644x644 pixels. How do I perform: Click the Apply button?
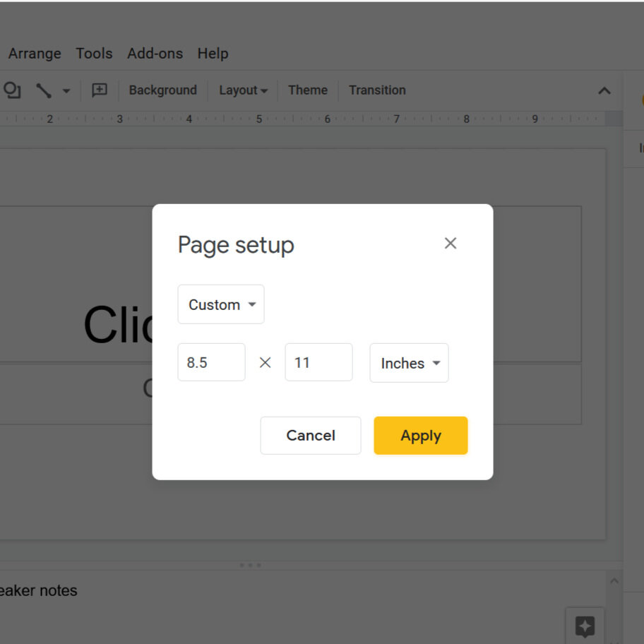pyautogui.click(x=421, y=436)
